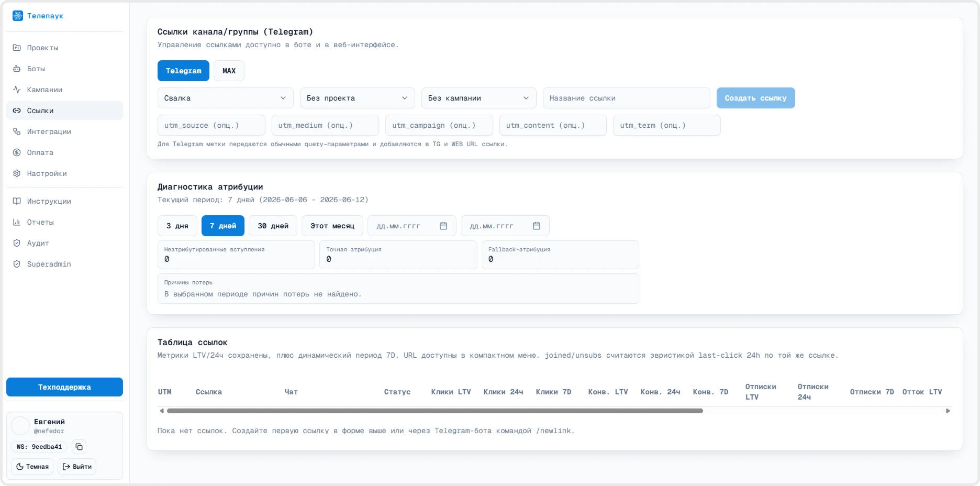
Task: Toggle the Темная theme
Action: [32, 467]
